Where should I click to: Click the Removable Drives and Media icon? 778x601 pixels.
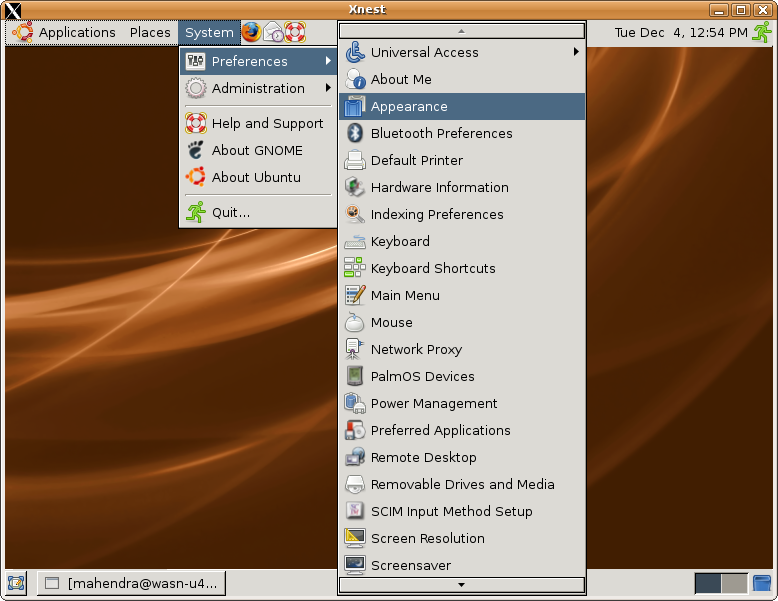(355, 484)
